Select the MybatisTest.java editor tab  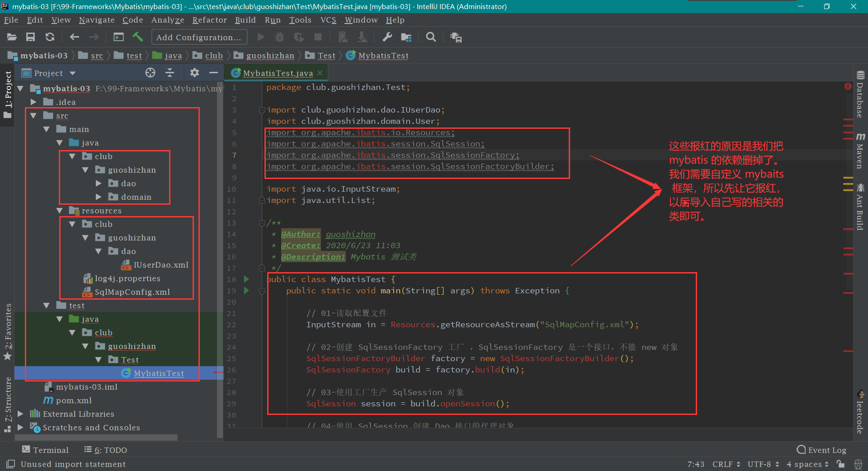(x=278, y=73)
